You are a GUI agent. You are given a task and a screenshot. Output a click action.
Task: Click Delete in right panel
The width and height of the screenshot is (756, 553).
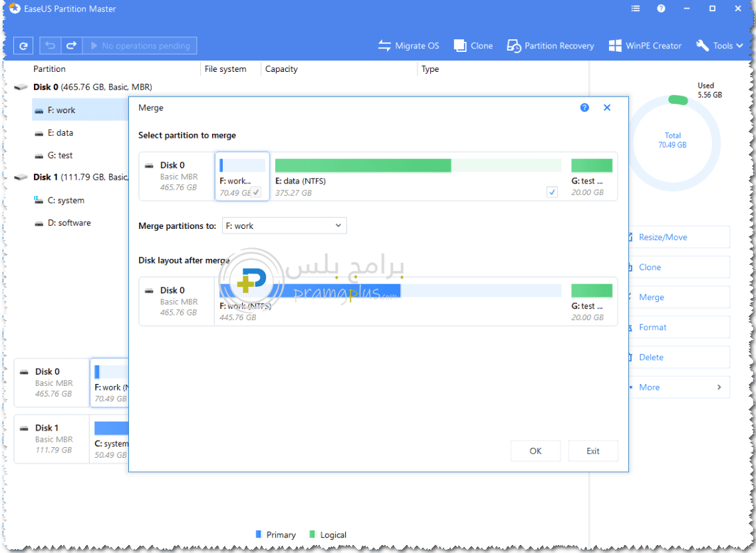point(679,357)
